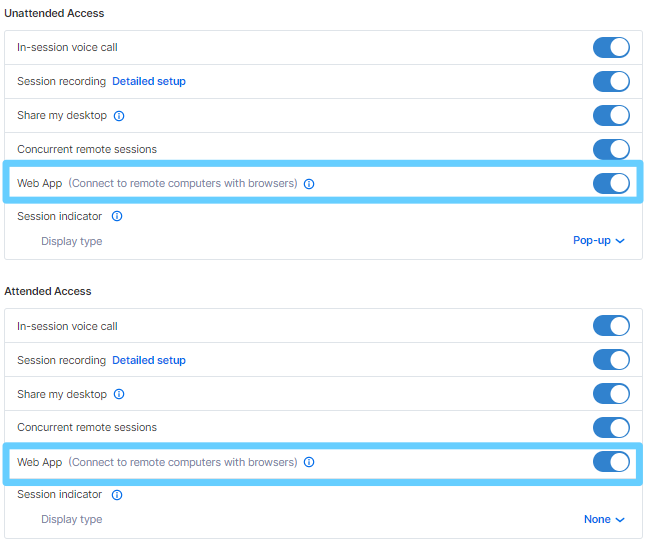Screen dimensions: 650x545
Task: Click the Attended Access heading text
Action: (48, 291)
